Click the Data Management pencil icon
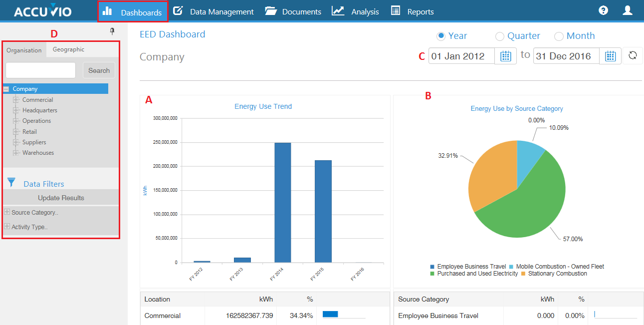Screen dimensions: 644x325 (178, 11)
